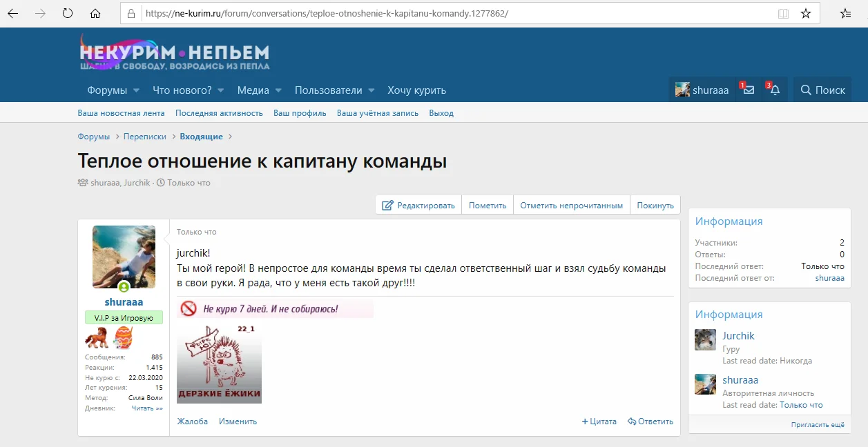This screenshot has height=447, width=868.
Task: Click Реакции count 1.415
Action: click(154, 368)
